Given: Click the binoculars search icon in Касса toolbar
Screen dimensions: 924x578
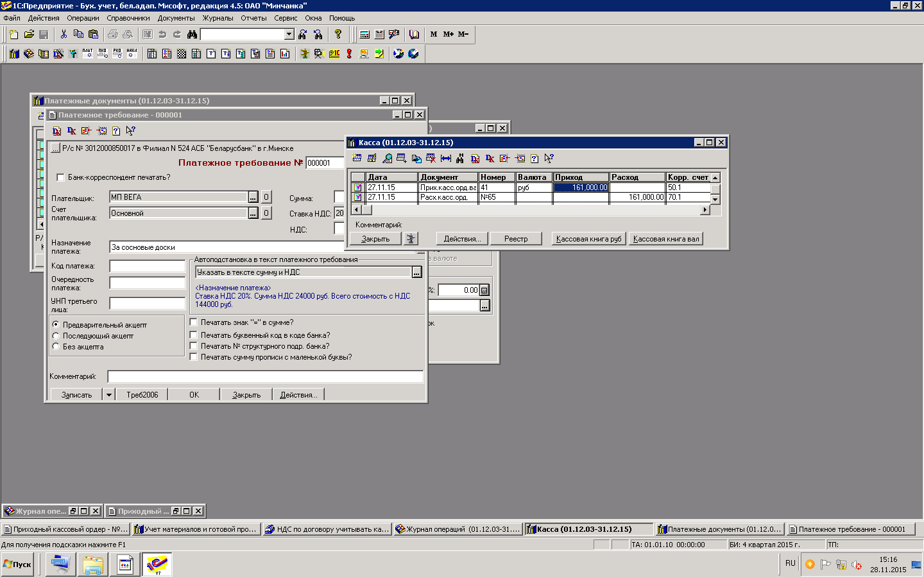Looking at the screenshot, I should (460, 158).
